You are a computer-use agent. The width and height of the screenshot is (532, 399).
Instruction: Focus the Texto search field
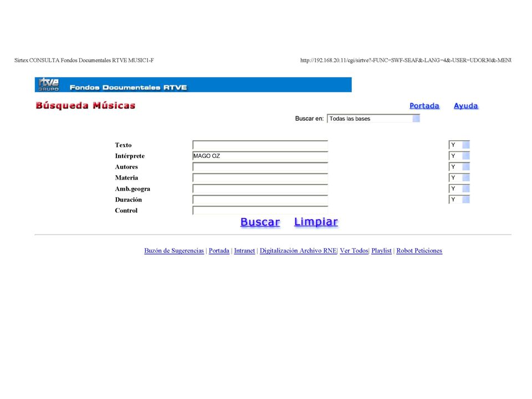pos(260,145)
